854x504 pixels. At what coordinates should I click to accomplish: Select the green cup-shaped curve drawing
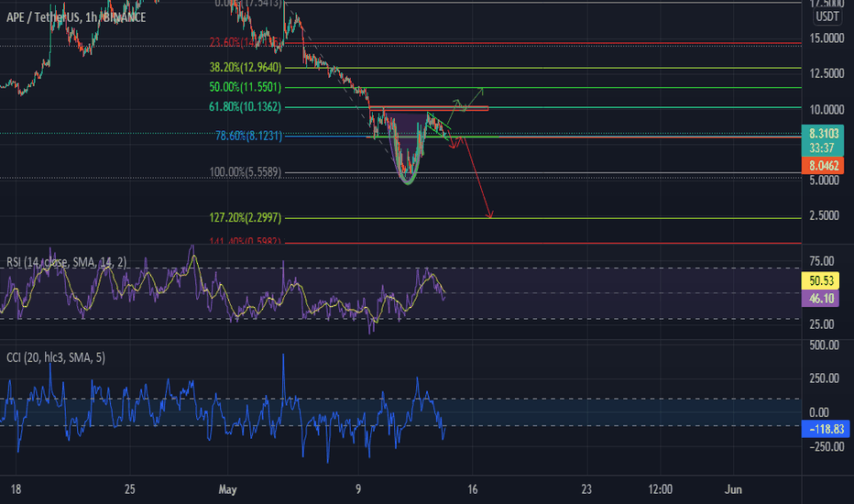point(408,181)
